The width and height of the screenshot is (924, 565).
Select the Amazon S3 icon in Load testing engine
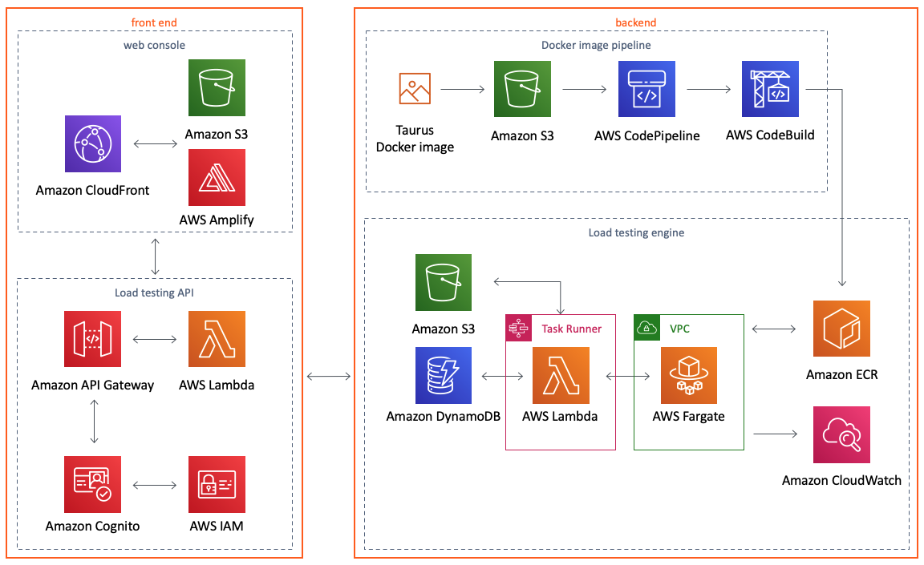point(443,282)
